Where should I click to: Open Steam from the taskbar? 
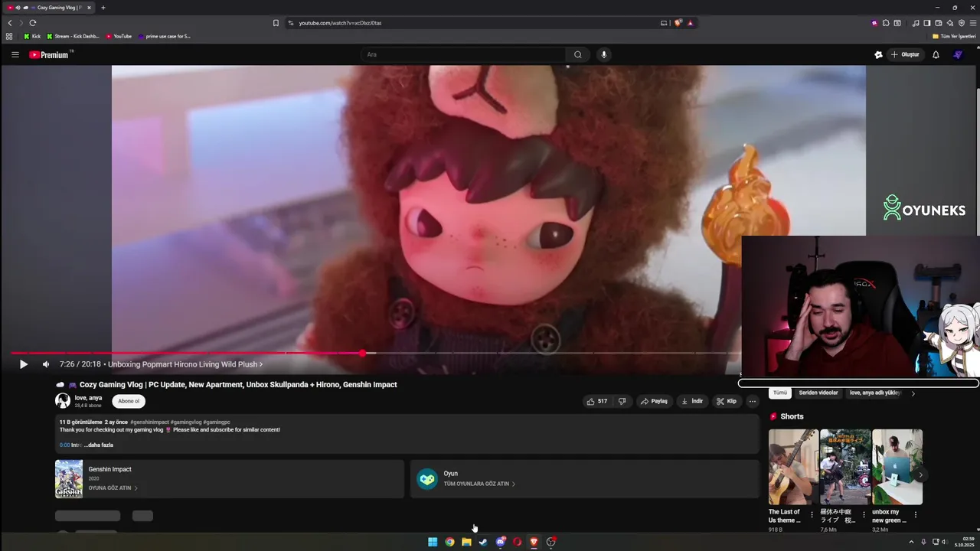(x=483, y=542)
